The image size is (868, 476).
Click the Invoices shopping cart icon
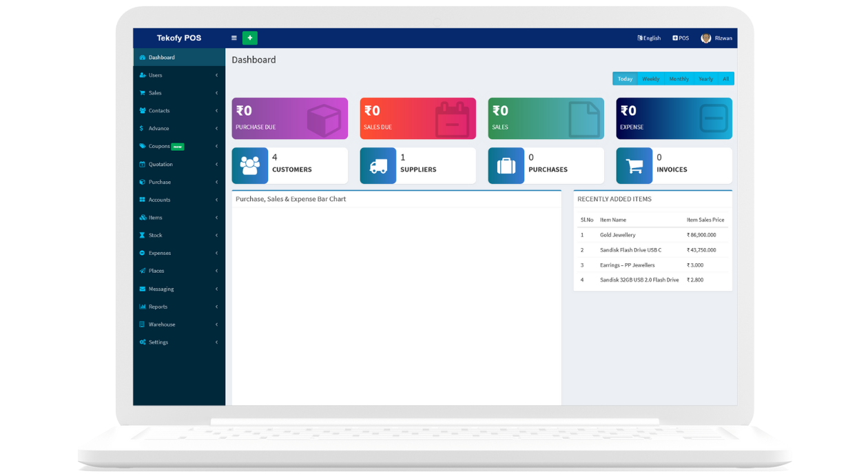(634, 166)
